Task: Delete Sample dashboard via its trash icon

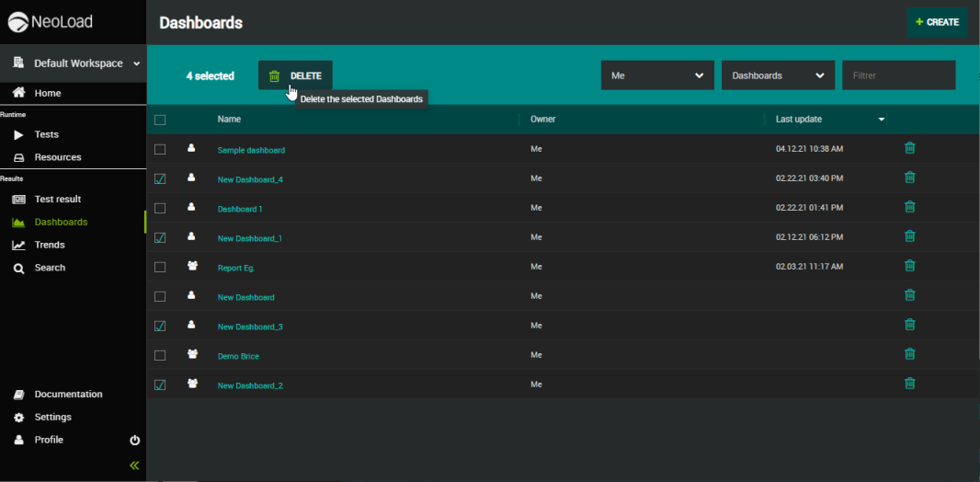Action: pyautogui.click(x=910, y=148)
